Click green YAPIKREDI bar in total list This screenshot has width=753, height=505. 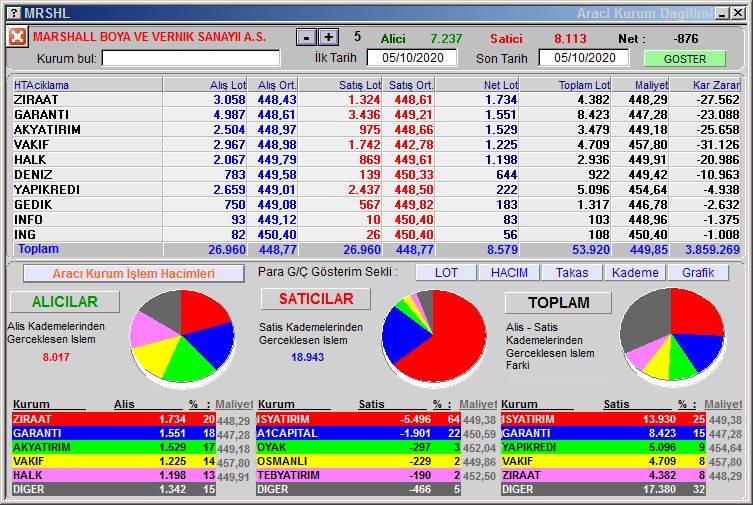click(603, 447)
